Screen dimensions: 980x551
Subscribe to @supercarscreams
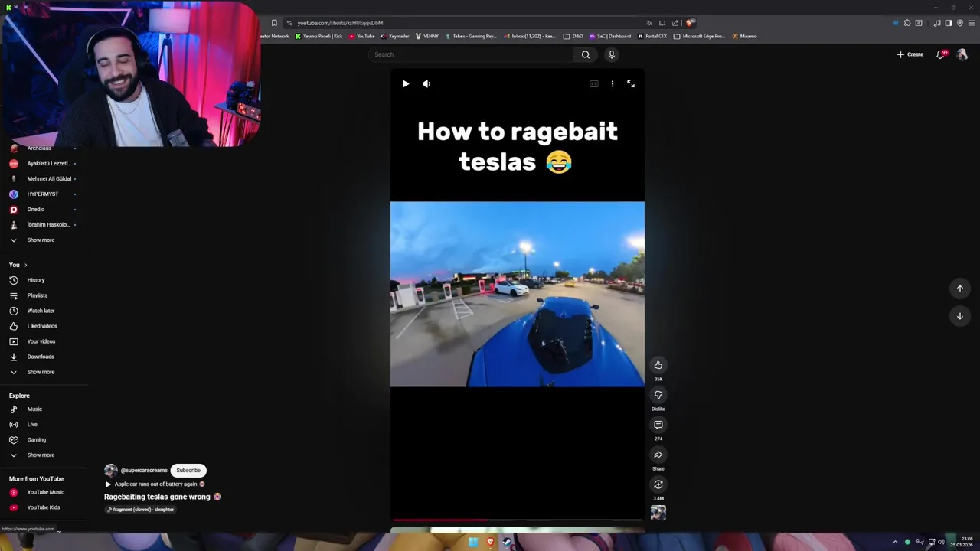pos(188,471)
